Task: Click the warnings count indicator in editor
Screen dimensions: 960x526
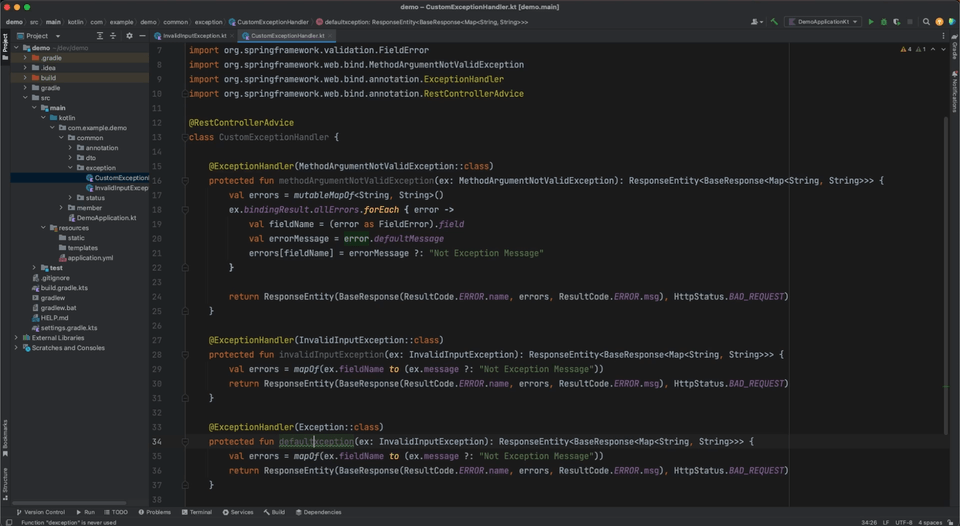Action: pyautogui.click(x=909, y=48)
